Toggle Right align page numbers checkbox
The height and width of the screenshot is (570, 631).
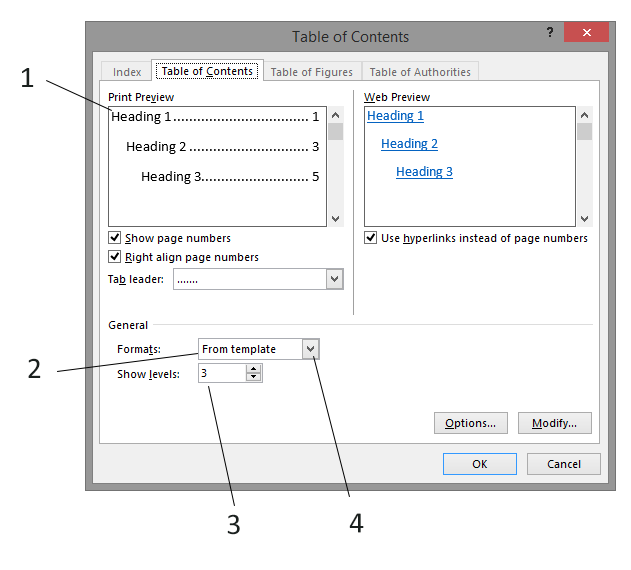coord(114,256)
